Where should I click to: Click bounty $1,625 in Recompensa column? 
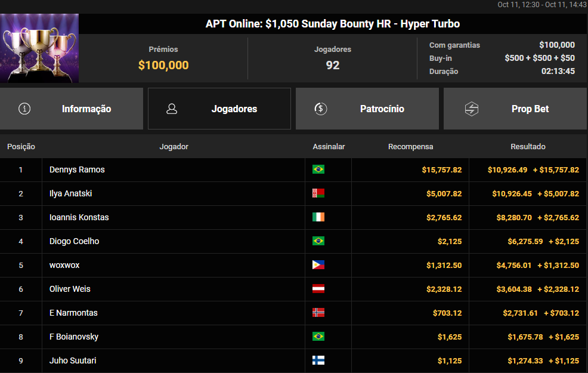click(x=450, y=337)
